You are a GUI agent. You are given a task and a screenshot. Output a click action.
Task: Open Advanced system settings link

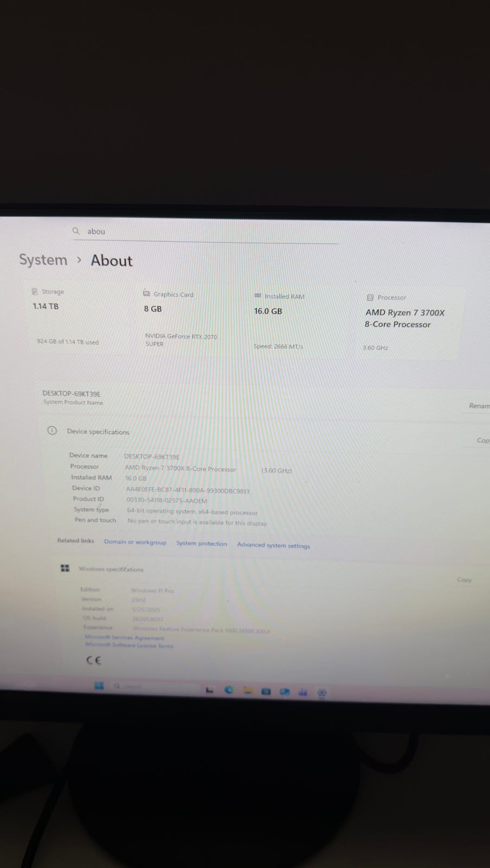273,545
